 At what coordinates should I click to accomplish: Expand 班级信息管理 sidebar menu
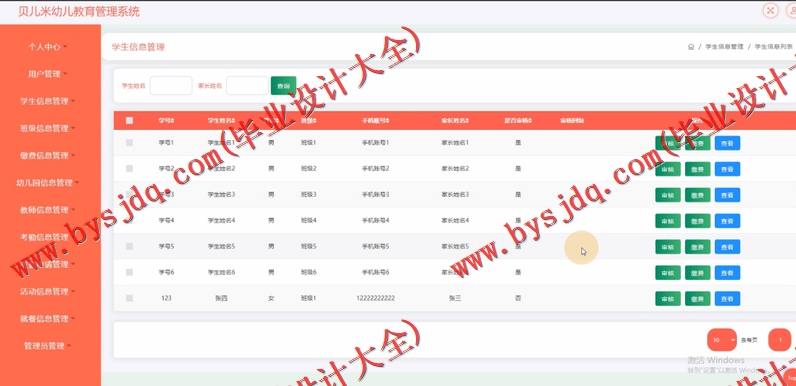[48, 128]
